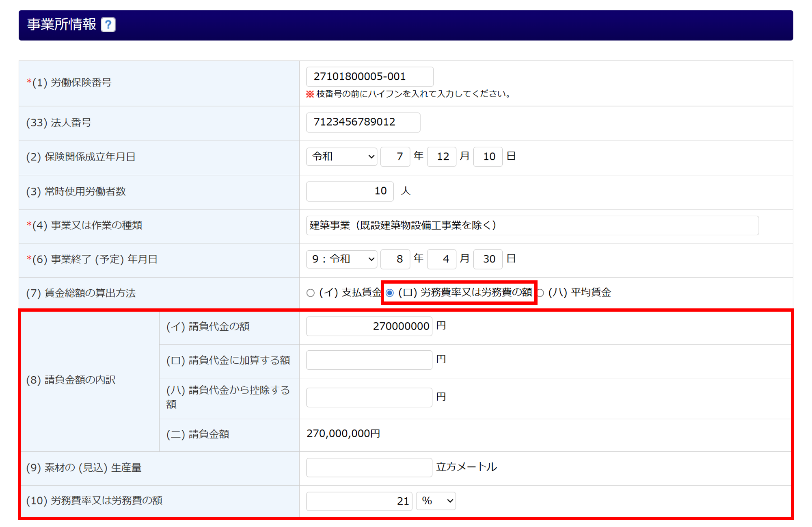Click the day field showing 30
This screenshot has width=812, height=527.
coord(488,259)
